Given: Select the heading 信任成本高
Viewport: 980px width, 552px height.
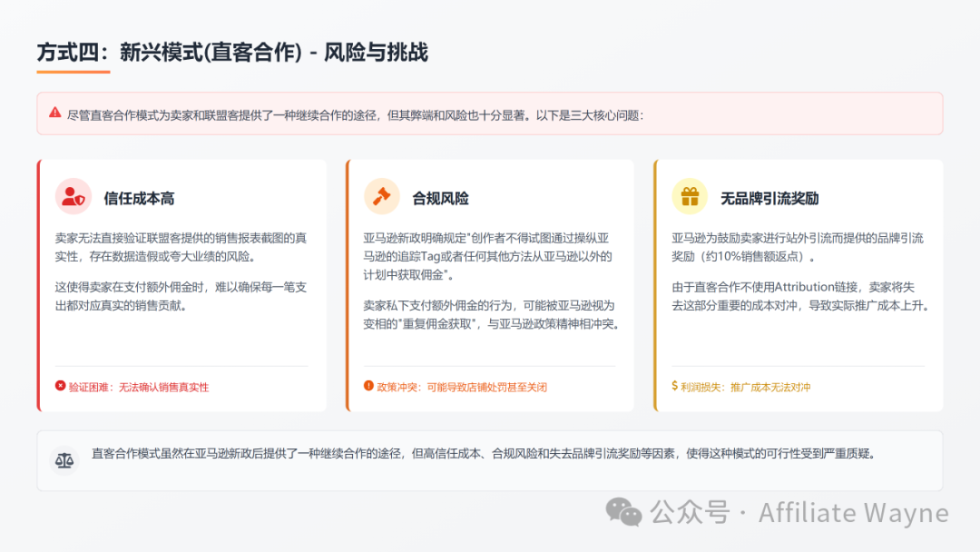Looking at the screenshot, I should (x=139, y=199).
